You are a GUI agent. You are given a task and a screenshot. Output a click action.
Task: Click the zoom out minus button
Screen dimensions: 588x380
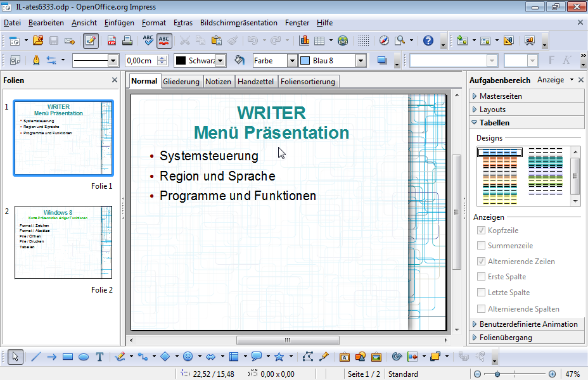pyautogui.click(x=477, y=374)
